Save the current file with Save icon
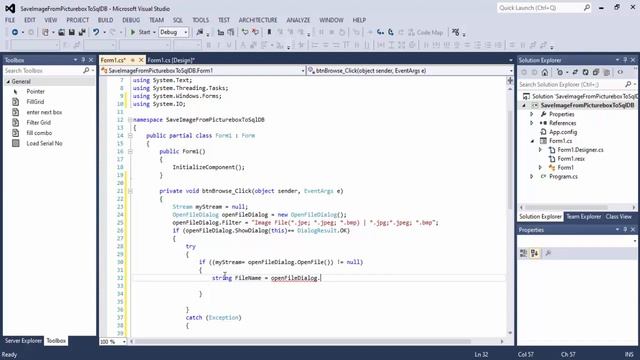 tap(71, 32)
